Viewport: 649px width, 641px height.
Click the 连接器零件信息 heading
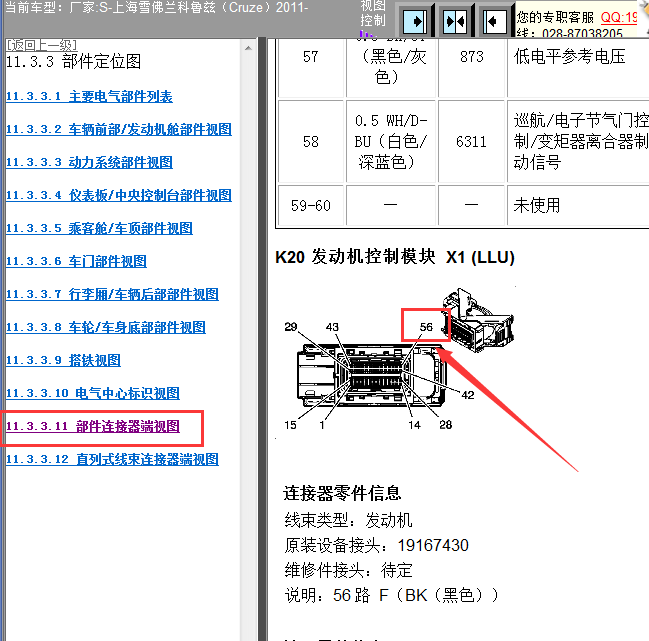pyautogui.click(x=342, y=494)
